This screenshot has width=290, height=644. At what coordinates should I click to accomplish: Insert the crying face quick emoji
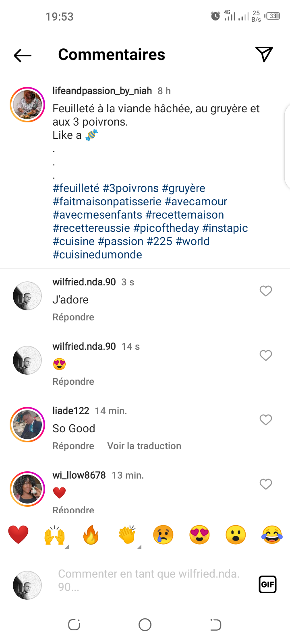(x=163, y=535)
